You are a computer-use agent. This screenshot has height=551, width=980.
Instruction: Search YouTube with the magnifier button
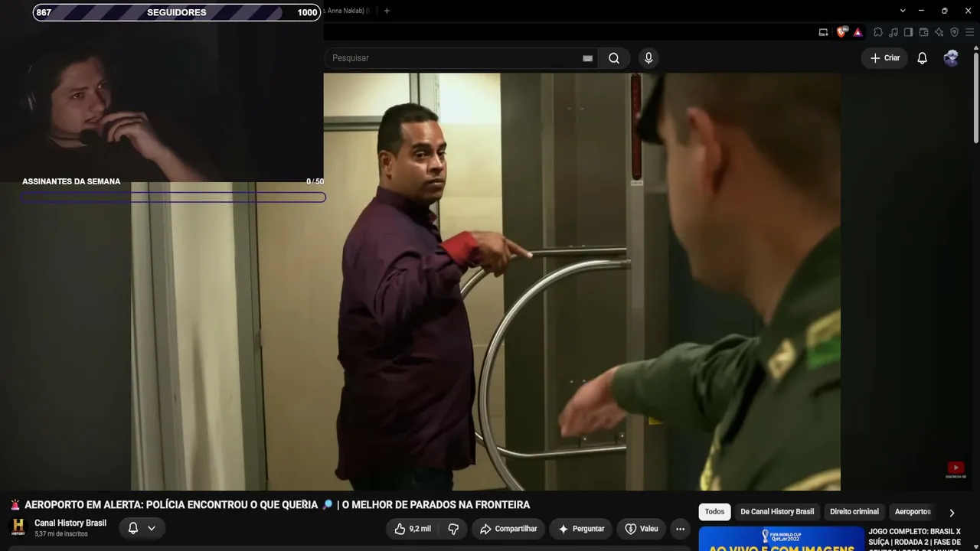614,58
